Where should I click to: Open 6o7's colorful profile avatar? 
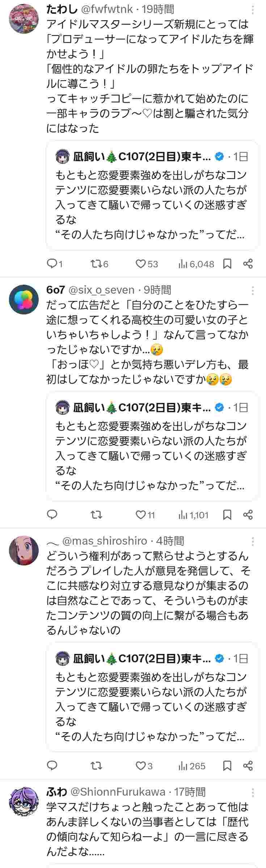tap(24, 299)
